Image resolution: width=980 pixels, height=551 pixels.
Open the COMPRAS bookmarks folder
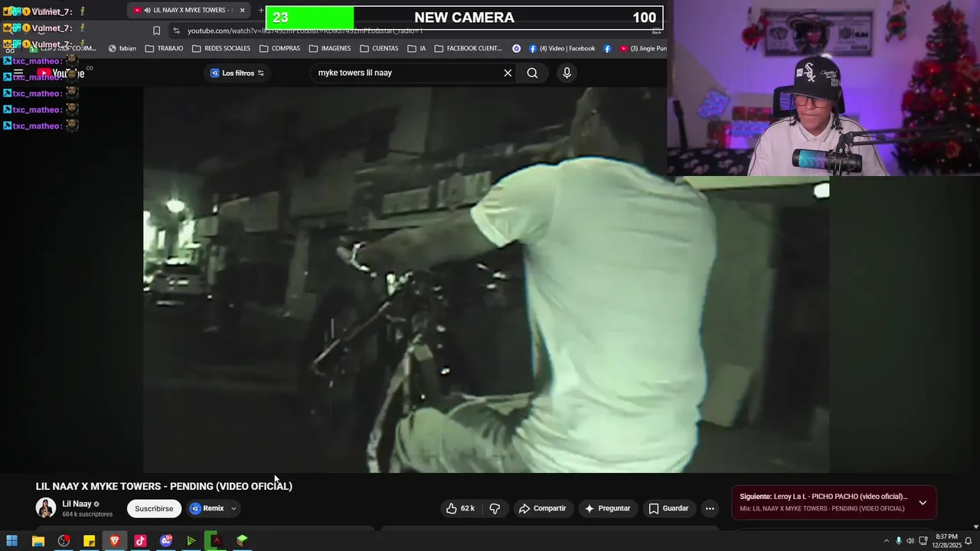[279, 48]
